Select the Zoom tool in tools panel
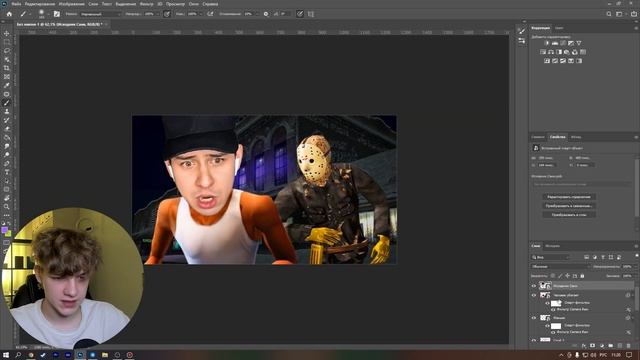 pyautogui.click(x=7, y=207)
